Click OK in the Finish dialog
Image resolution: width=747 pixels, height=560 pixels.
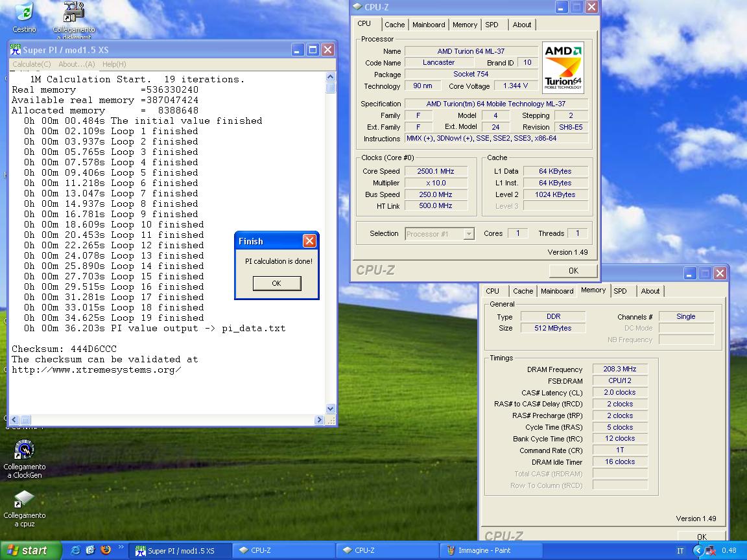[277, 283]
